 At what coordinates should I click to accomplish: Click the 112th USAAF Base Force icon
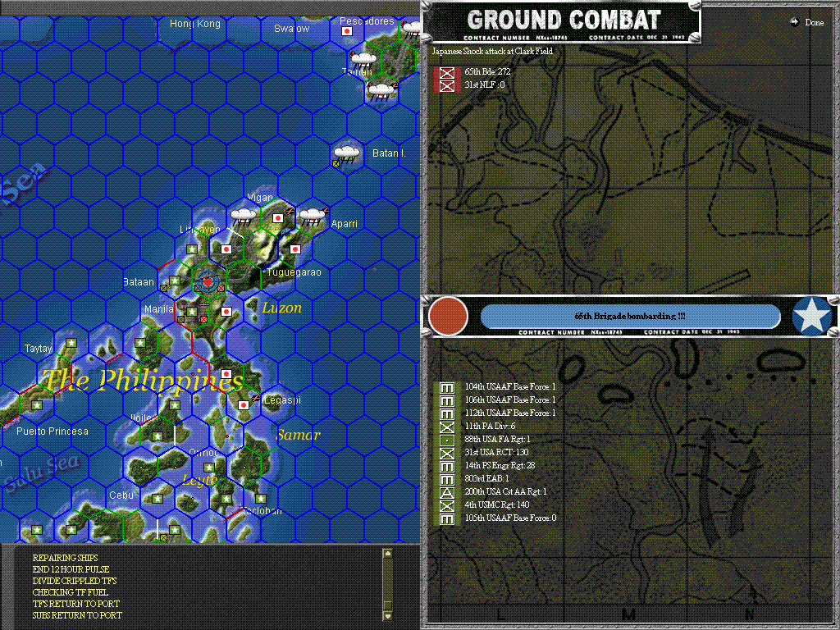(447, 414)
